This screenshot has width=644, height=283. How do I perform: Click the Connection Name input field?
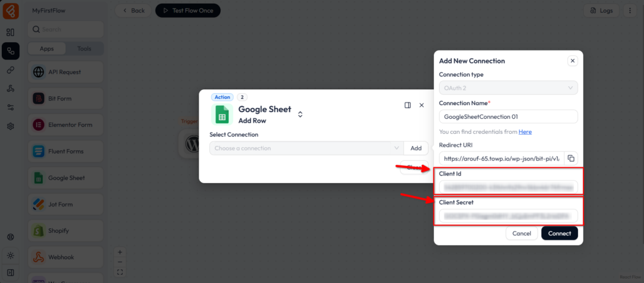click(x=508, y=116)
